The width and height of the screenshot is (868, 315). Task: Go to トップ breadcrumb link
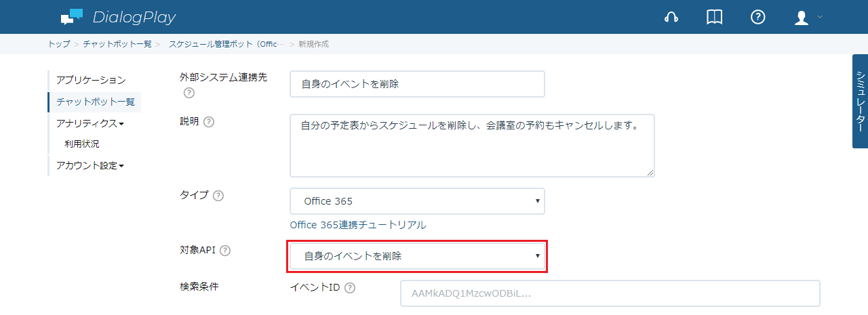coord(58,44)
